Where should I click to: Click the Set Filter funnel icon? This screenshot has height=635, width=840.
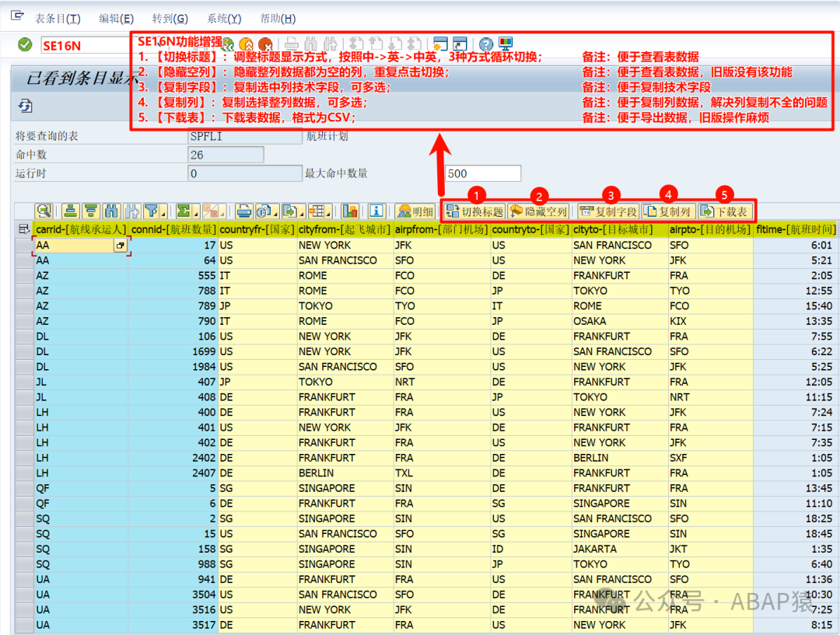tap(152, 211)
